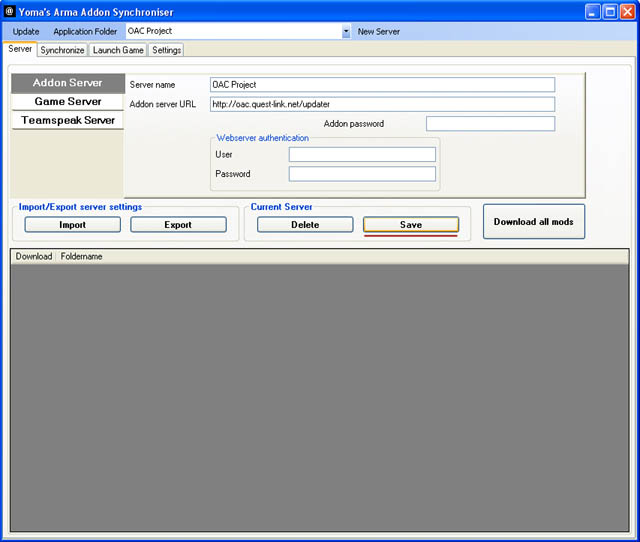The image size is (640, 542).
Task: Click the Addon password field
Action: coord(490,124)
